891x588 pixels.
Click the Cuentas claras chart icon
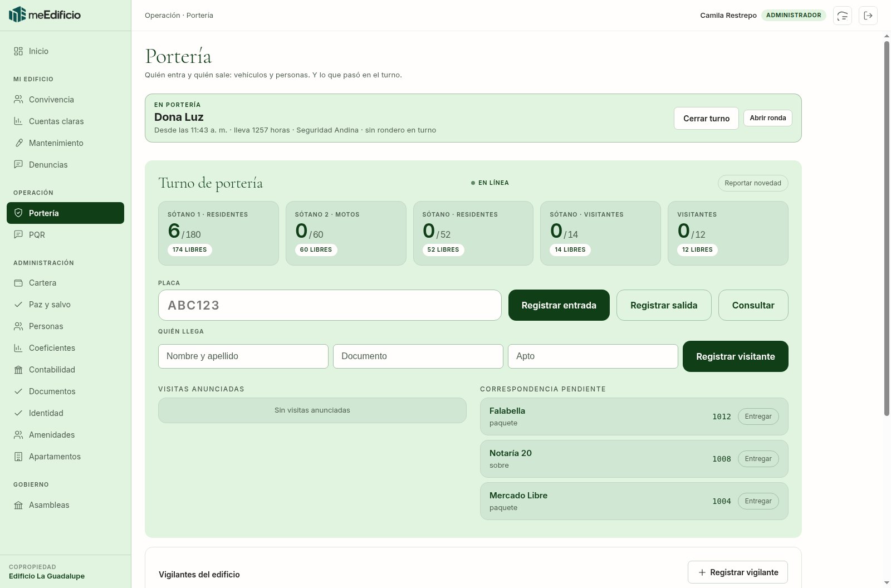[18, 121]
